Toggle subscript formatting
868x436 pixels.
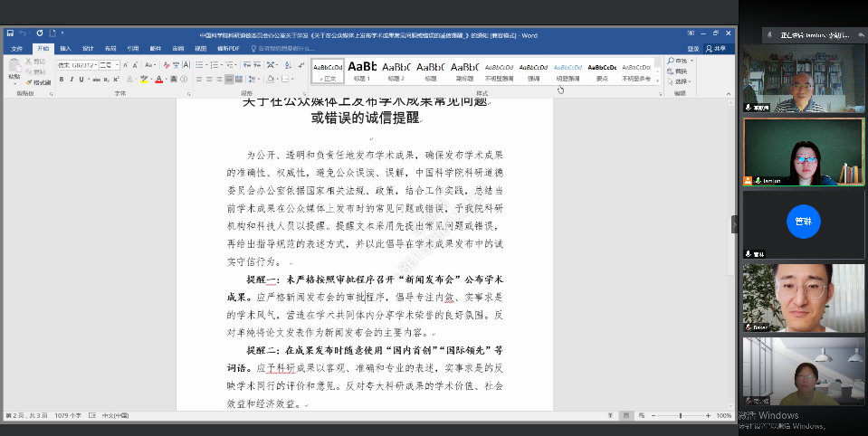(108, 80)
